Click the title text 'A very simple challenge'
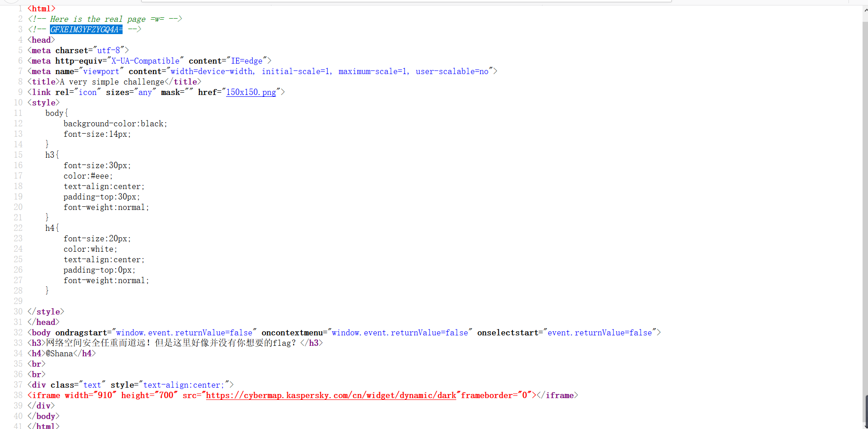This screenshot has width=868, height=429. pos(112,82)
